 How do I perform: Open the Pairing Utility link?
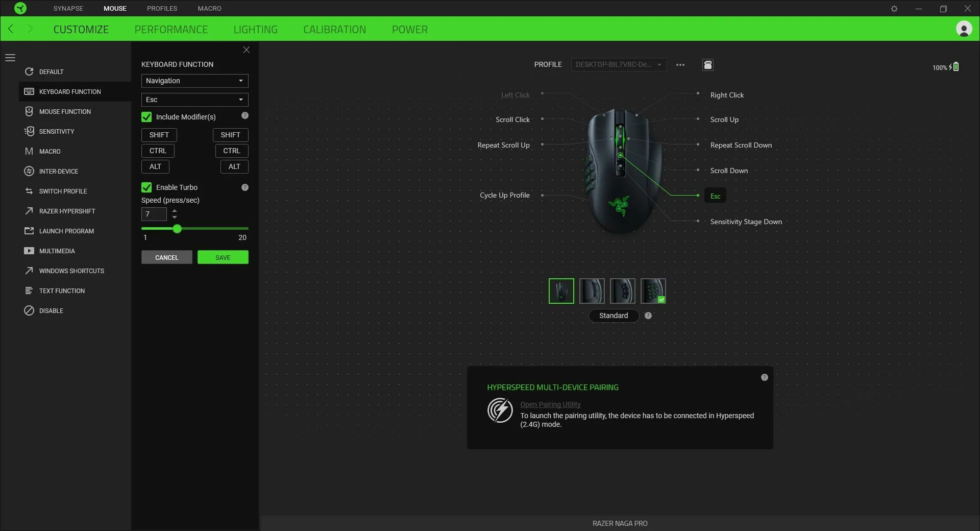(x=550, y=404)
